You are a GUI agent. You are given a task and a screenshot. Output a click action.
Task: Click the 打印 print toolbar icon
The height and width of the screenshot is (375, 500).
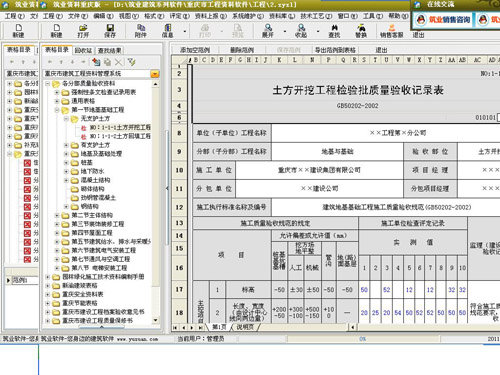coord(205,28)
